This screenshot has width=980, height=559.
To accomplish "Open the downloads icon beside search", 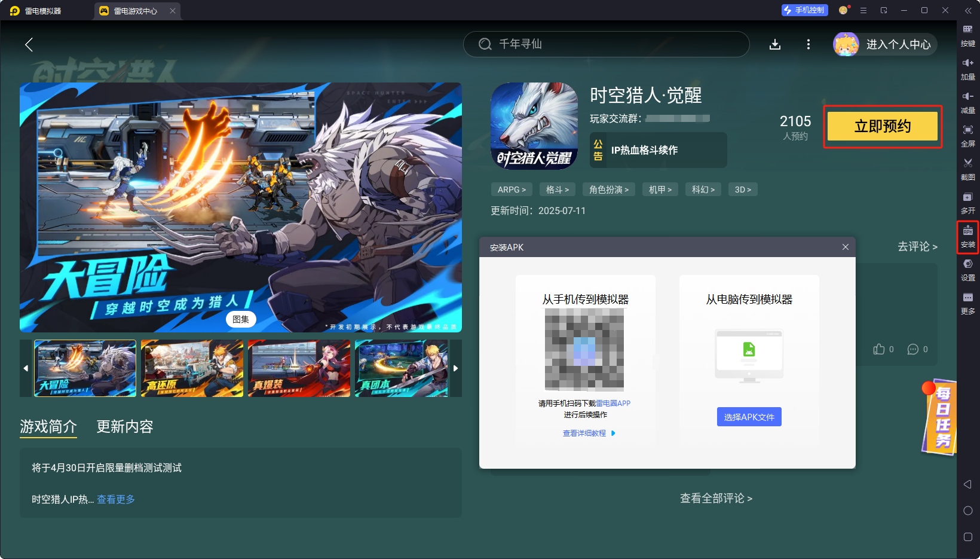I will tap(775, 44).
